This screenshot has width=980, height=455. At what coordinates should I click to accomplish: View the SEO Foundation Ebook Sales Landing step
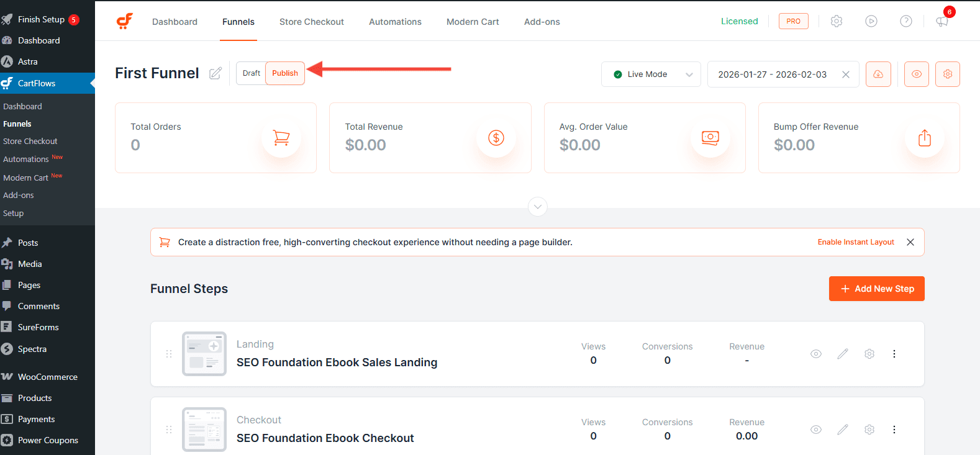click(816, 354)
